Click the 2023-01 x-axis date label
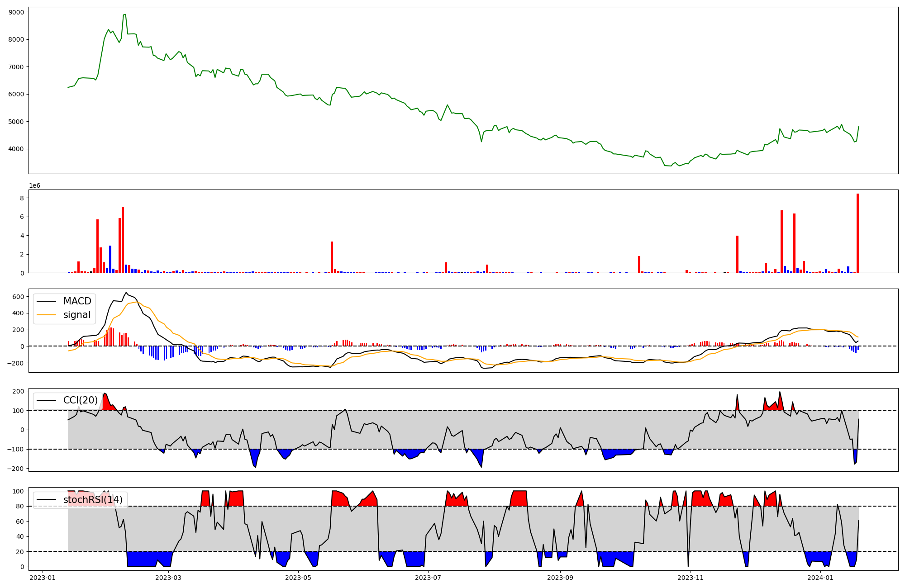 point(43,578)
